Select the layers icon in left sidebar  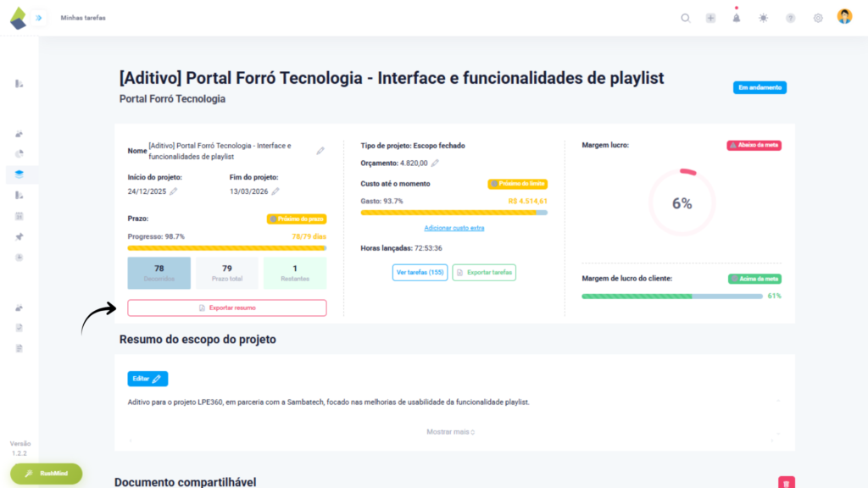point(19,175)
